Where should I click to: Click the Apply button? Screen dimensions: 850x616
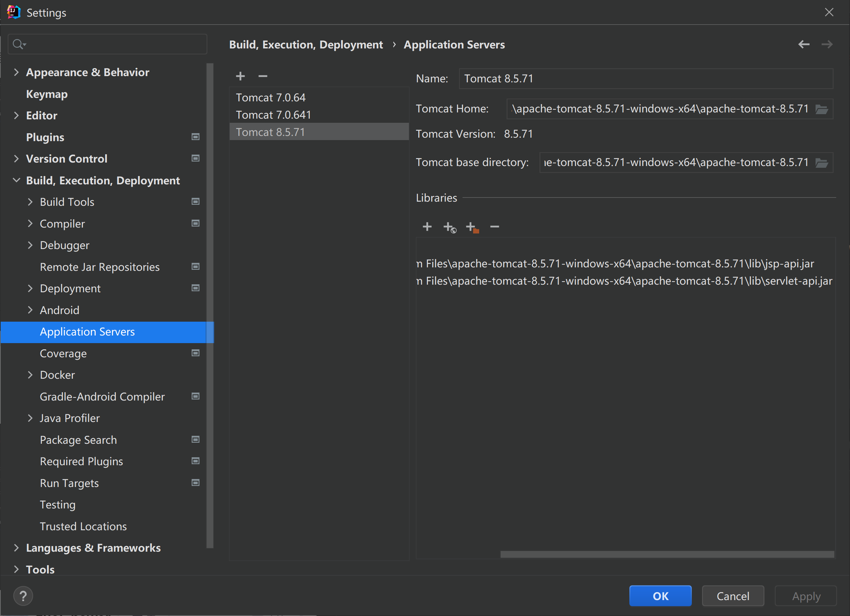coord(806,596)
